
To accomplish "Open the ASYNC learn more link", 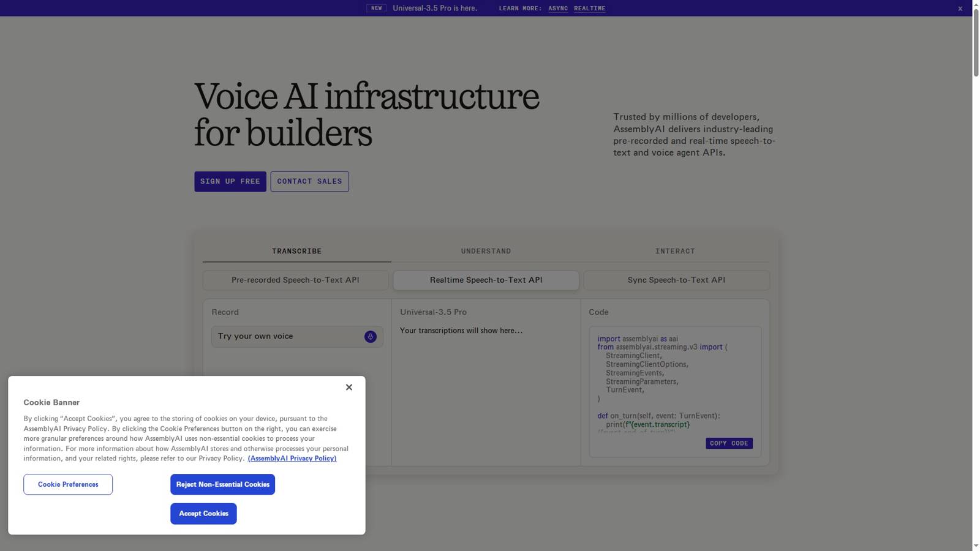I will click(558, 9).
